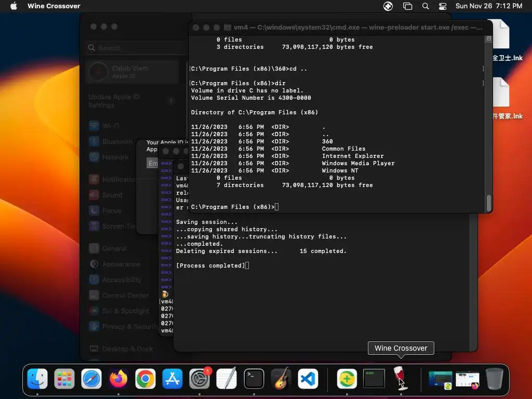Screen dimensions: 532x399
Task: Restore the minimized 360 window thumbnail in dock
Action: 441,380
